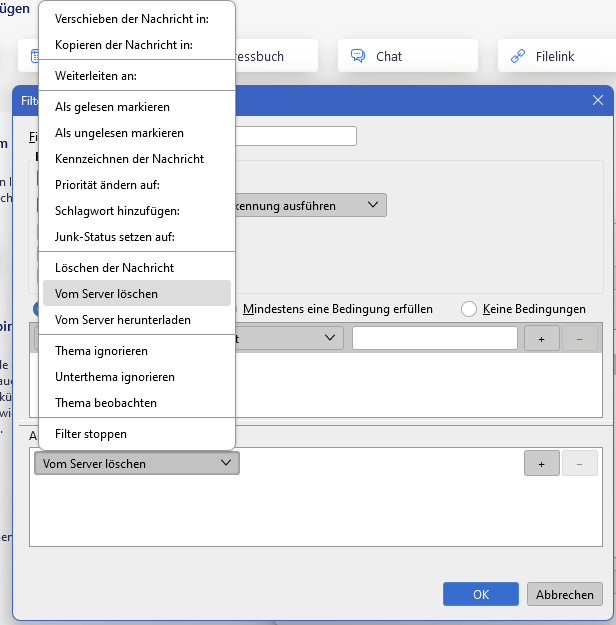Add an action row with plus

[x=541, y=463]
